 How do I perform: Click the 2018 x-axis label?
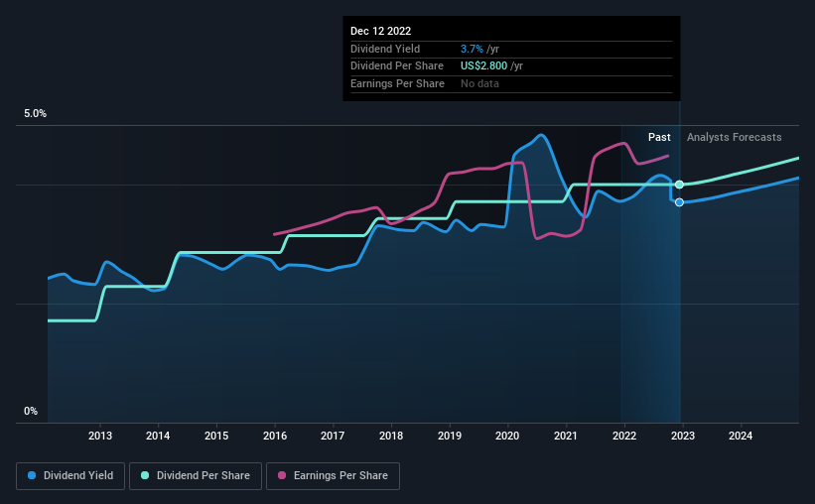[x=391, y=436]
